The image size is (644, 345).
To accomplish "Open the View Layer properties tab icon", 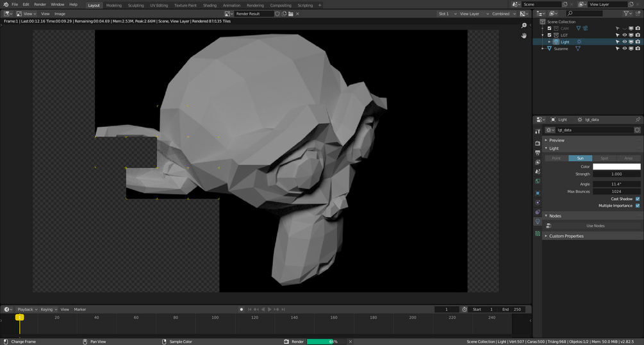I will [x=538, y=162].
